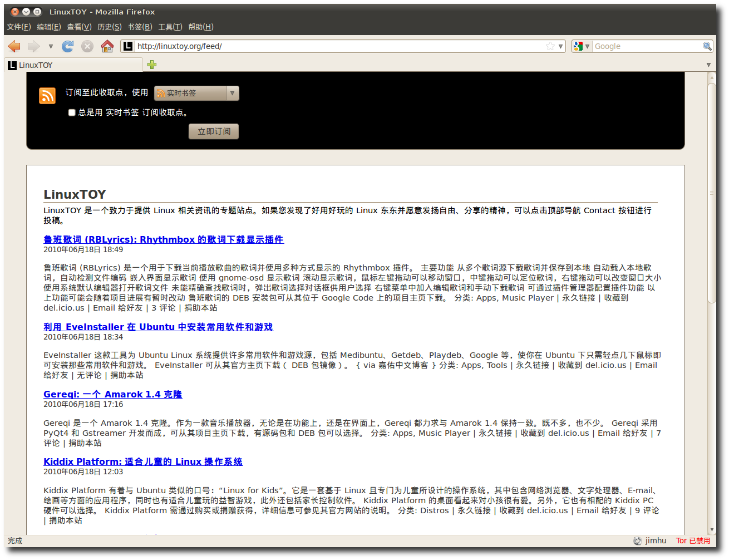Open the list all tabs dropdown
Image resolution: width=729 pixels, height=560 pixels.
tap(708, 65)
